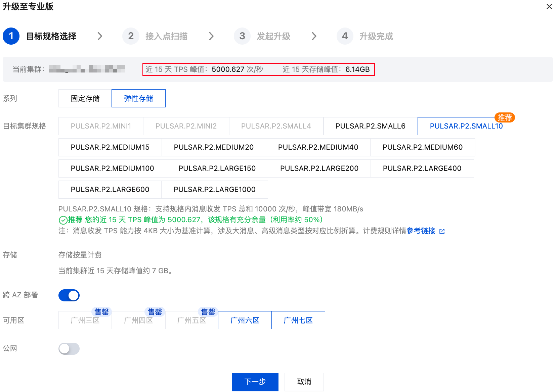Cancel the upgrade with 取消

(x=304, y=382)
